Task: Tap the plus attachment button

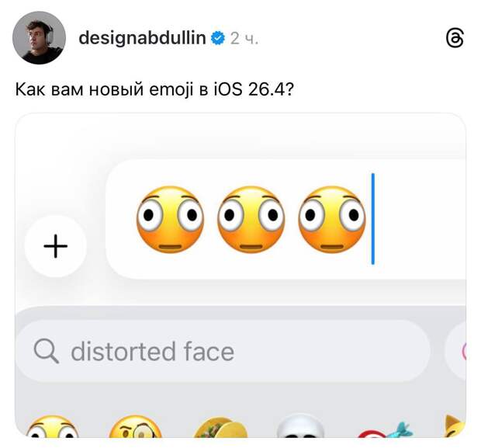Action: (56, 246)
